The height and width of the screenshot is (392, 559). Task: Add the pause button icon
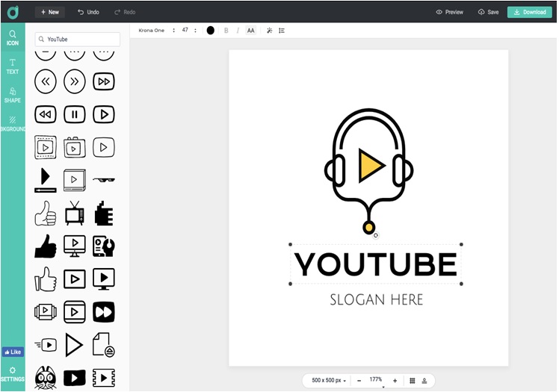point(75,114)
